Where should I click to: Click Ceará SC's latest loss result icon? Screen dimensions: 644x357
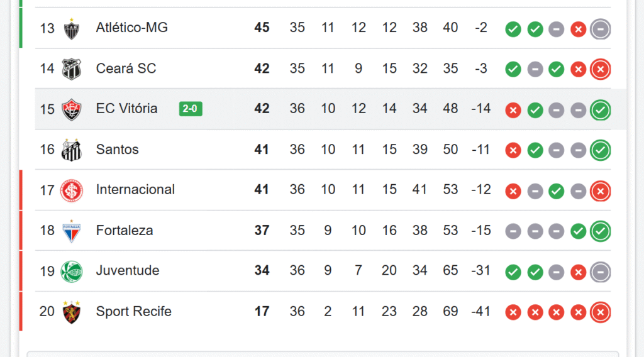tap(601, 70)
